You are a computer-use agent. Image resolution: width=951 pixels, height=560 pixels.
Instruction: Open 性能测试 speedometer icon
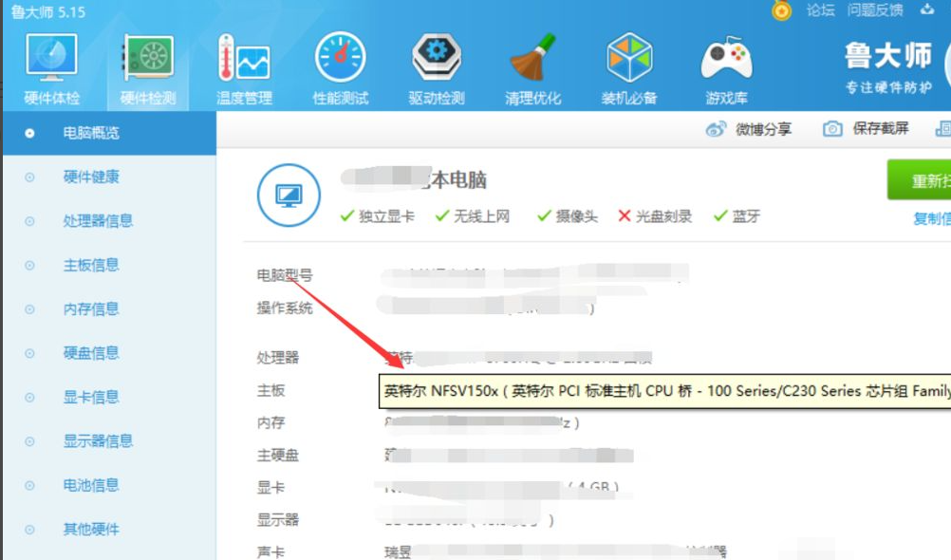[x=340, y=59]
